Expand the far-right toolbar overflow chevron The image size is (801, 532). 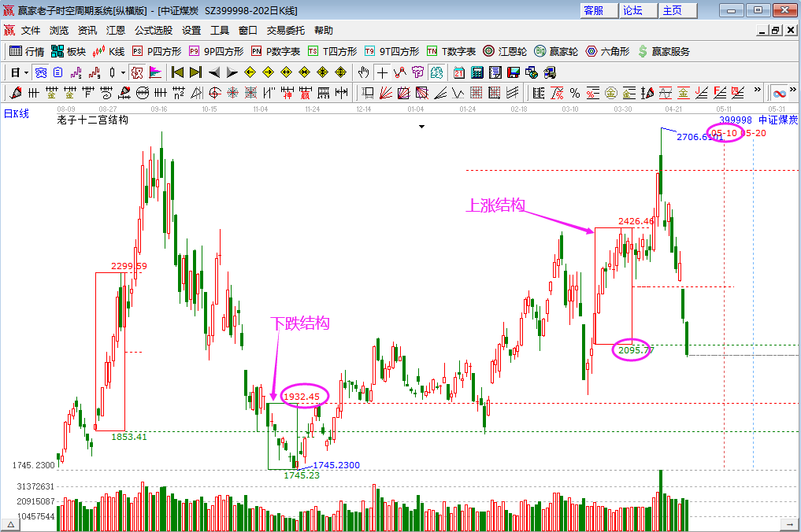pyautogui.click(x=793, y=91)
